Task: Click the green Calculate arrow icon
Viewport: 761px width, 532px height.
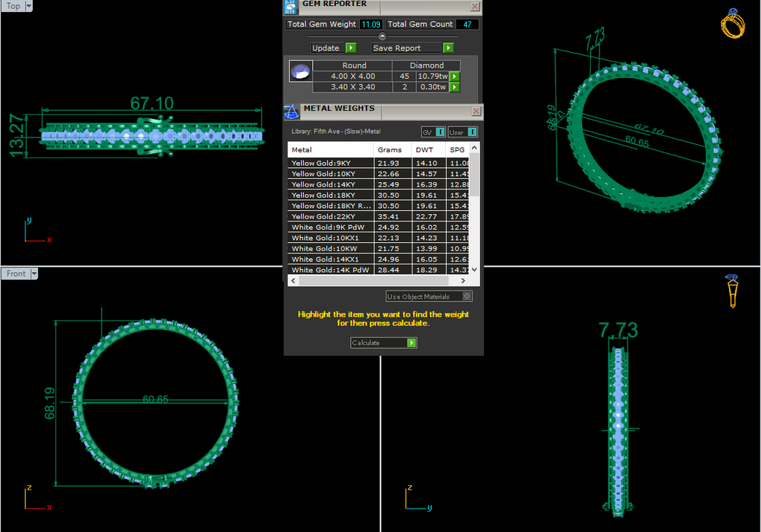Action: point(412,343)
